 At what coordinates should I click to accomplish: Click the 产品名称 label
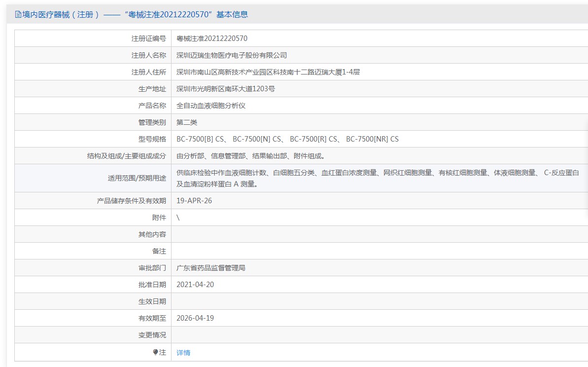[152, 106]
